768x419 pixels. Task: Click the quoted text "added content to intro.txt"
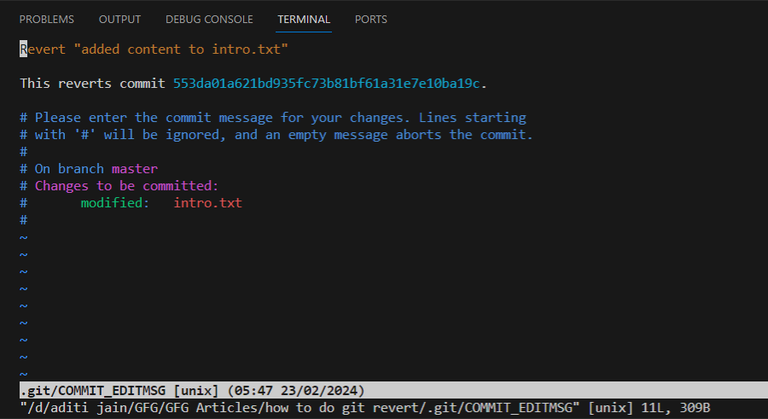pos(181,49)
